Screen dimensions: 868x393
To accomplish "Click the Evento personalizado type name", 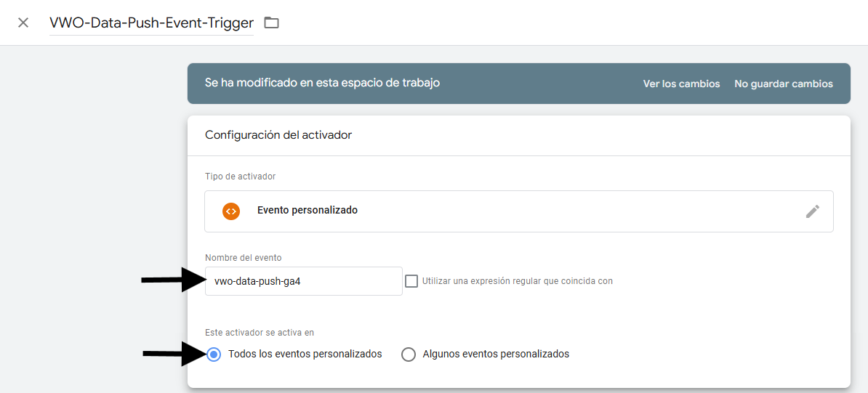I will [x=308, y=211].
